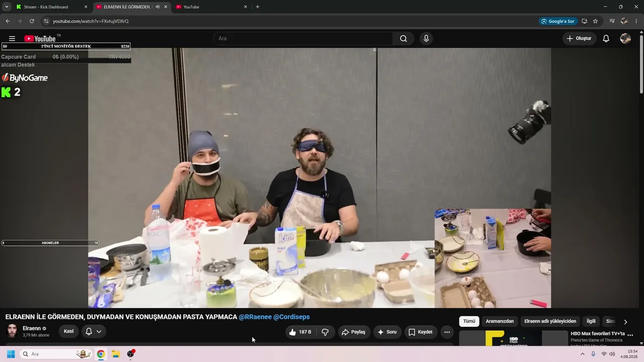
Task: Bookmark this page with the star
Action: [x=595, y=21]
